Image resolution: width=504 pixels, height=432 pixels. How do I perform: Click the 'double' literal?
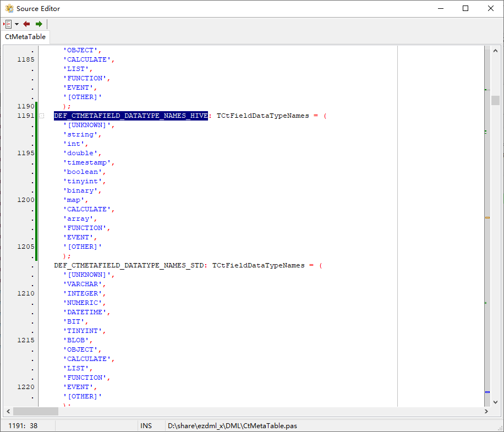coord(80,153)
